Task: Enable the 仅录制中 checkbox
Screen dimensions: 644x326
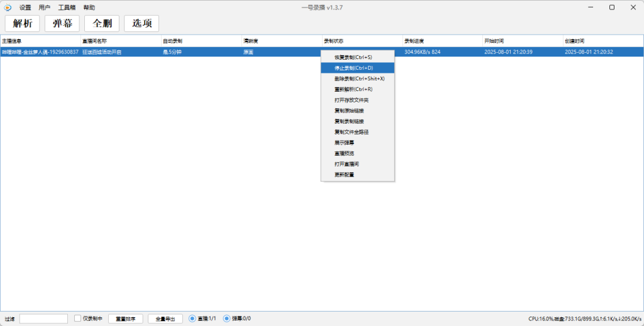Action: [78, 318]
